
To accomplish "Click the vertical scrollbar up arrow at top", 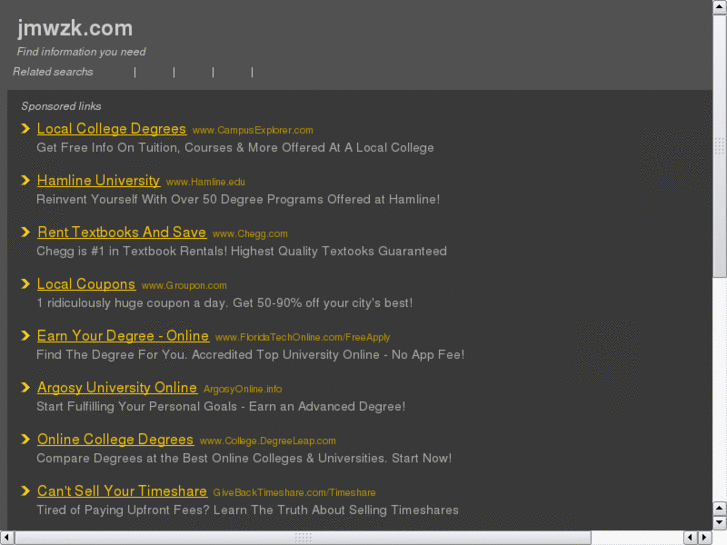I will [720, 7].
